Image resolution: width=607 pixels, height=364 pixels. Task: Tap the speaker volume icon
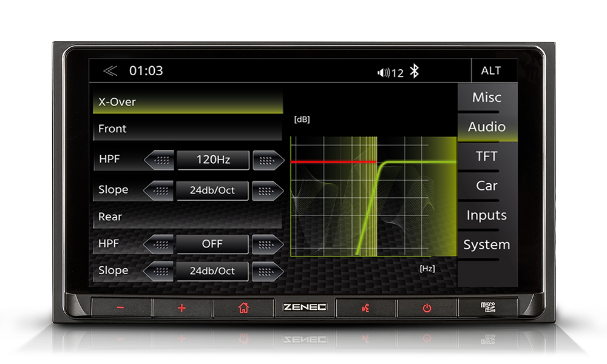(x=384, y=72)
